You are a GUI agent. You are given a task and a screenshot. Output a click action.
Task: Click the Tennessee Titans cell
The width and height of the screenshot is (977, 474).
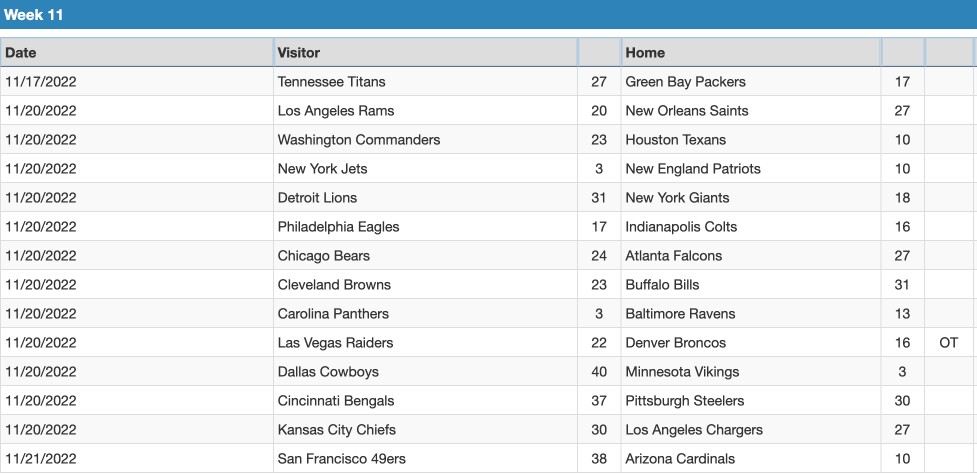coord(331,82)
